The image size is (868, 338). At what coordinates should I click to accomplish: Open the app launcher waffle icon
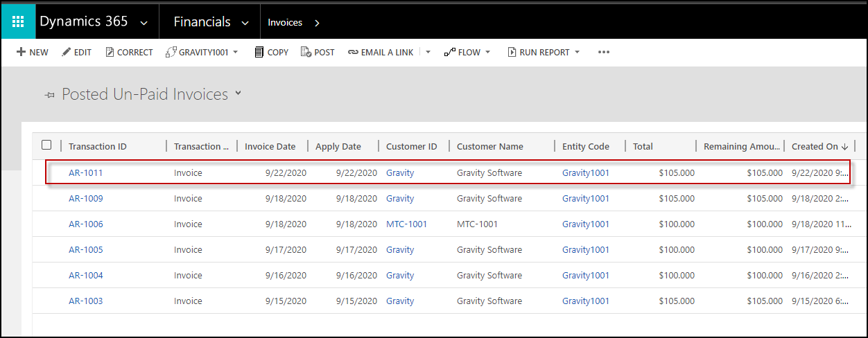[x=18, y=21]
